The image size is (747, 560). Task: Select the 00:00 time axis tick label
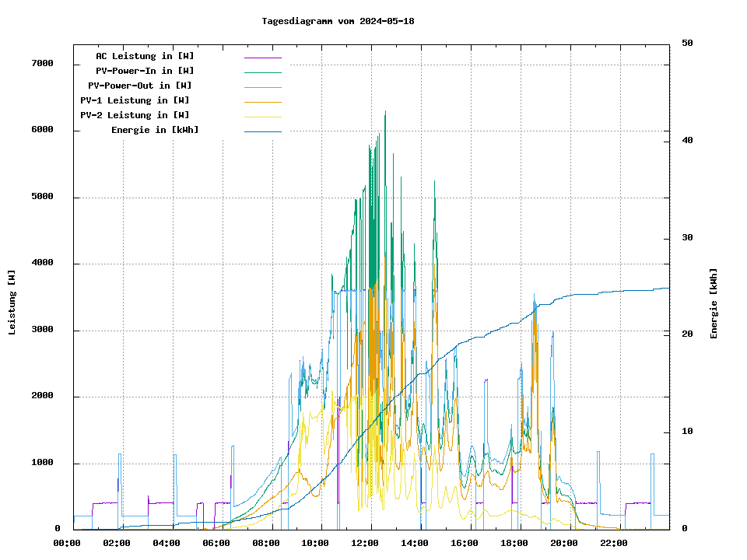pyautogui.click(x=67, y=543)
